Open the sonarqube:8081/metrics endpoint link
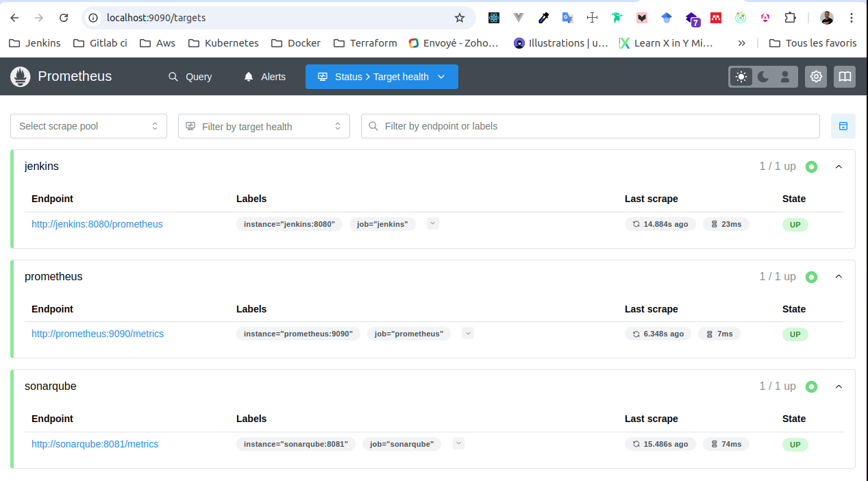 click(95, 444)
